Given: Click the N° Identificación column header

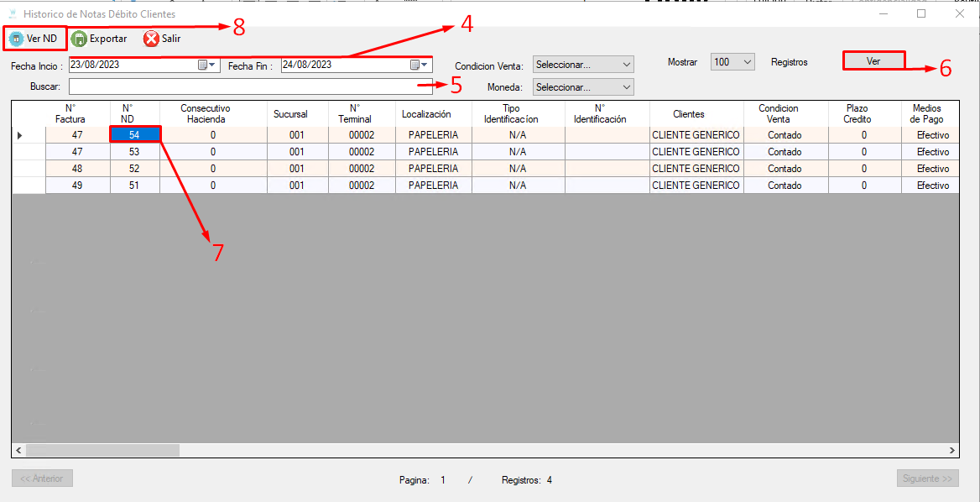Looking at the screenshot, I should (x=607, y=113).
